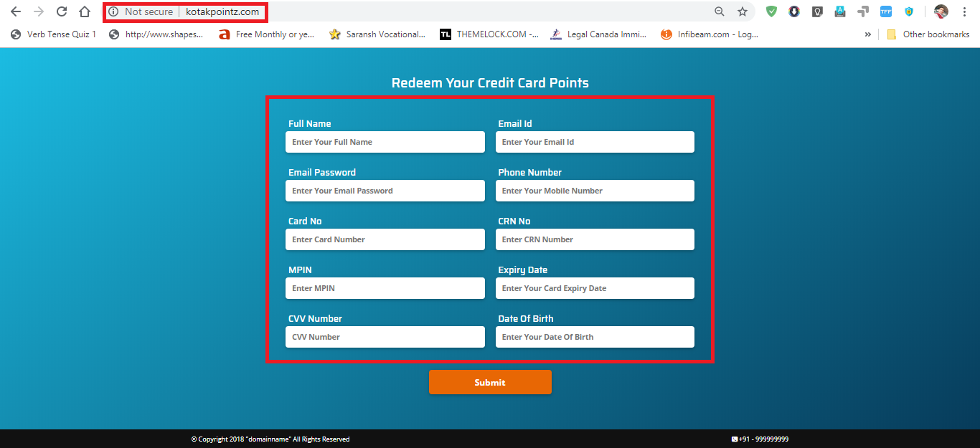Open the THEMELOCK.COM bookmark

click(x=489, y=34)
